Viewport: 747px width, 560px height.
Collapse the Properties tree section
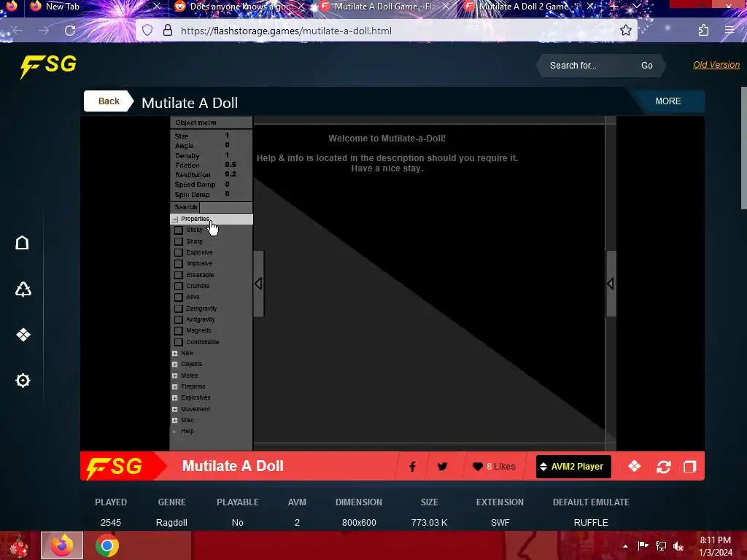tap(175, 219)
